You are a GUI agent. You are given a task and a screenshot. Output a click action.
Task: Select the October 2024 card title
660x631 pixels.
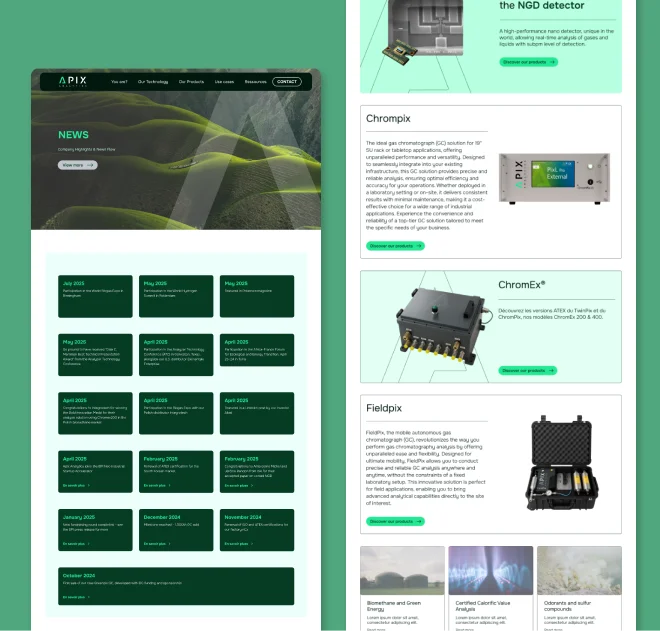coord(79,575)
